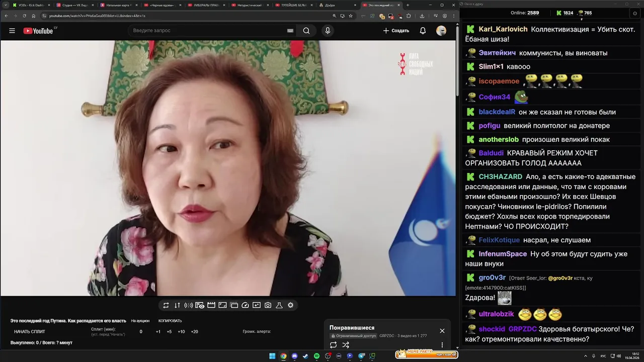
Task: Switch to «Черные вдовы» tab
Action: coord(162,5)
